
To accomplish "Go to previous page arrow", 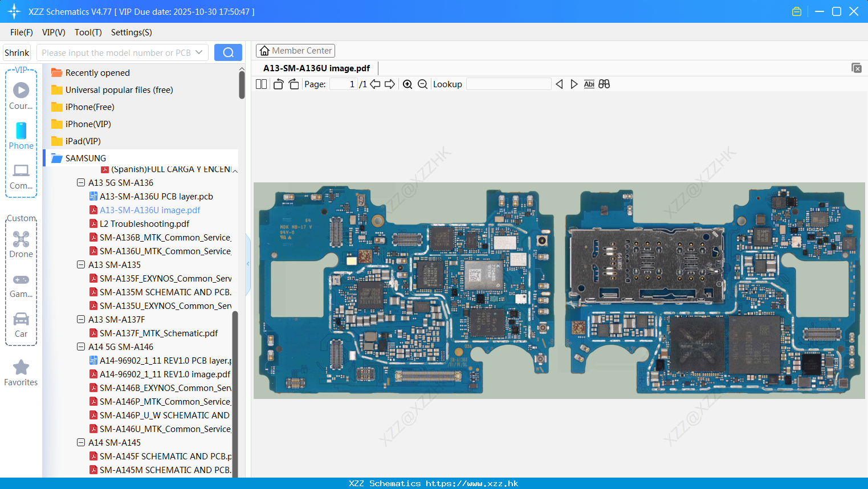I will point(375,84).
